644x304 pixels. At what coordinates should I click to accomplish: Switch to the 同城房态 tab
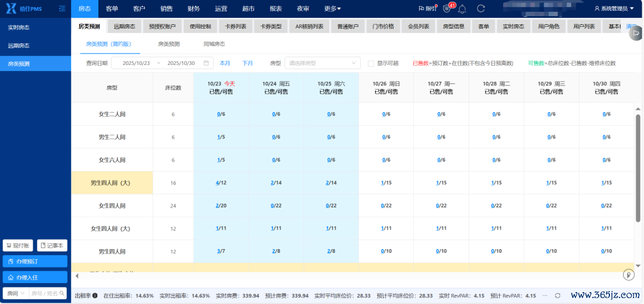(214, 44)
